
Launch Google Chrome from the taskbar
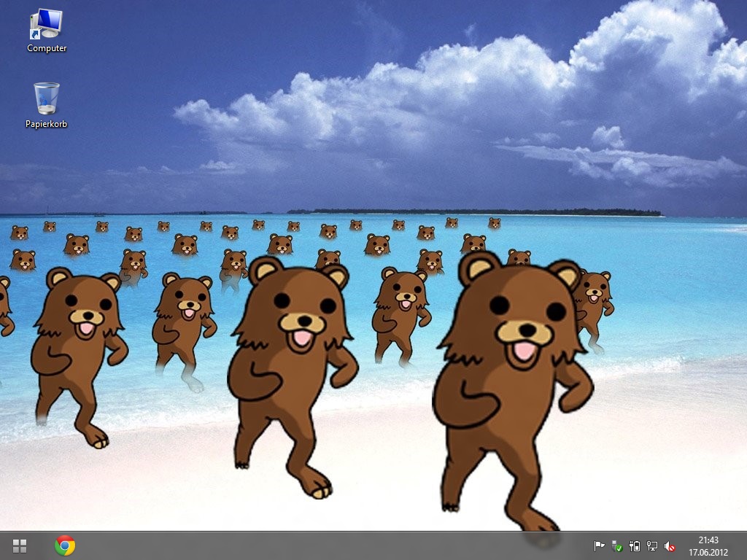pos(65,545)
